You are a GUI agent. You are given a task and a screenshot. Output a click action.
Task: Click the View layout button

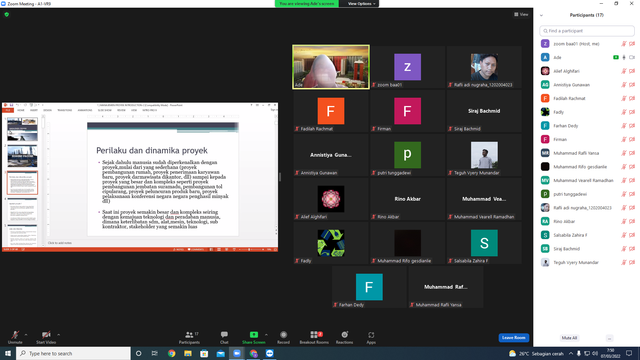tap(521, 14)
